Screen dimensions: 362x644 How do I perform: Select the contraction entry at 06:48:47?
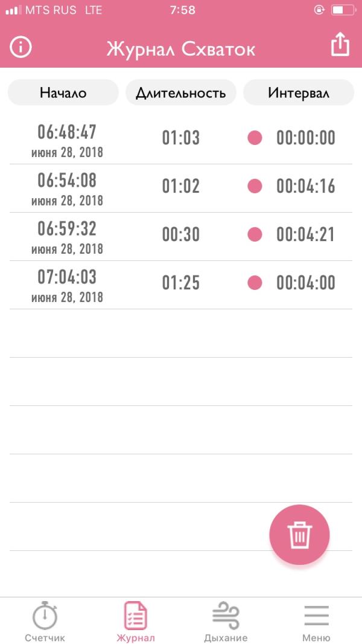coord(181,140)
